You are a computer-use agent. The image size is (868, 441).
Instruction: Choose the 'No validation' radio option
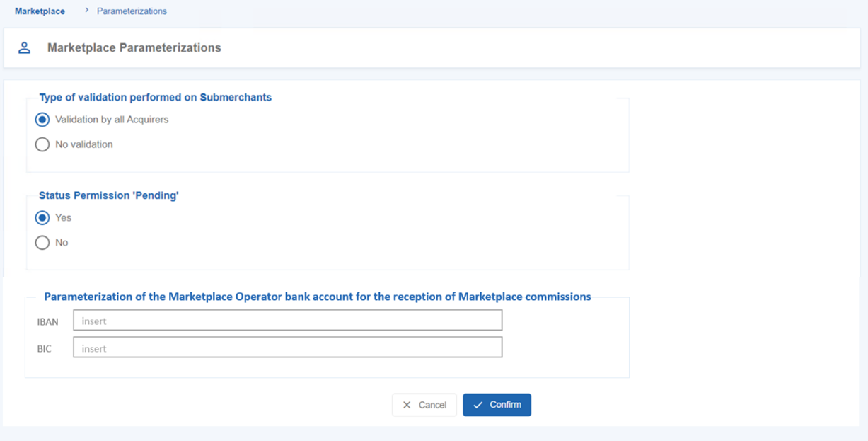(42, 144)
